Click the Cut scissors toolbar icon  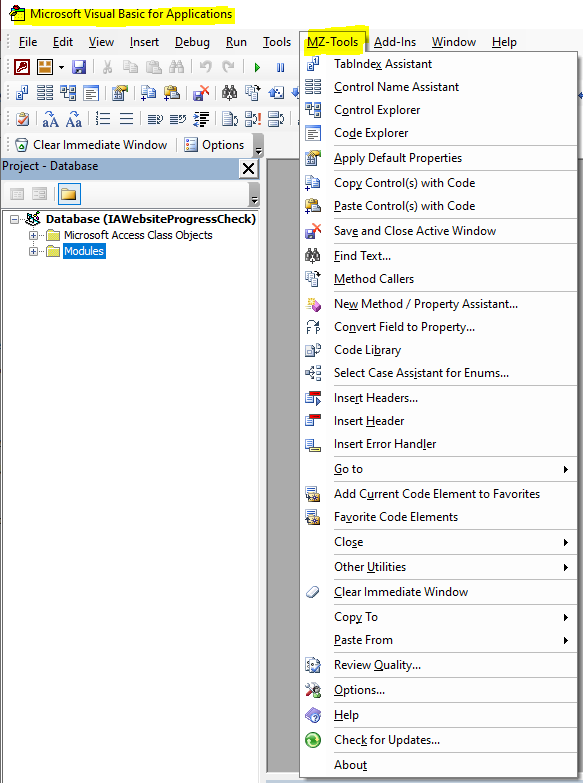[107, 67]
